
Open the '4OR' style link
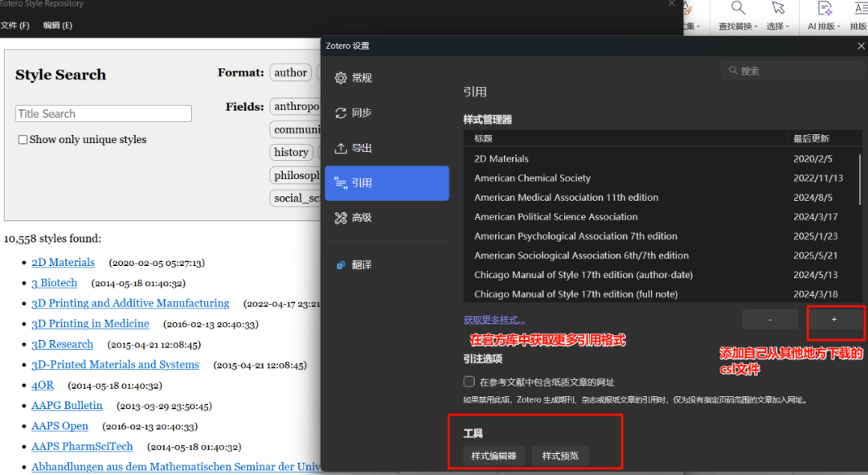[x=43, y=385]
